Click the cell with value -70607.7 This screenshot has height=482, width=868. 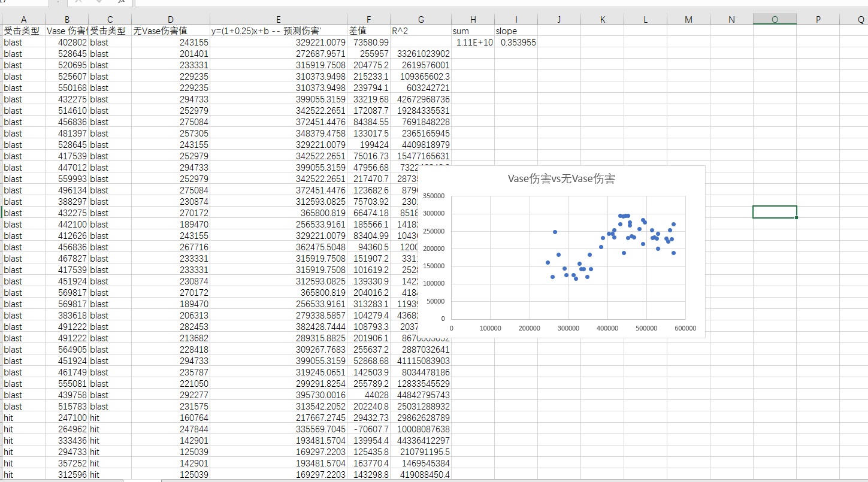[x=368, y=429]
